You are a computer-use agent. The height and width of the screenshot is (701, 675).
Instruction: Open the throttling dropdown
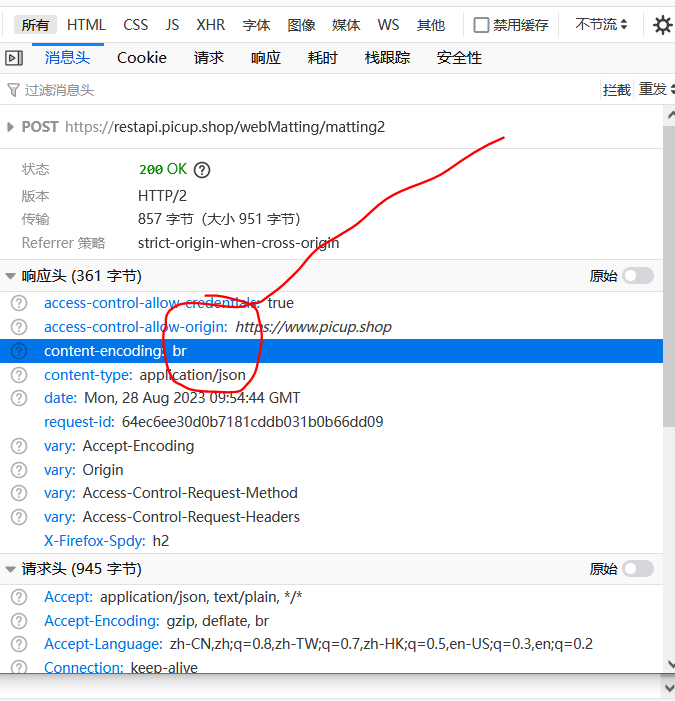(602, 25)
